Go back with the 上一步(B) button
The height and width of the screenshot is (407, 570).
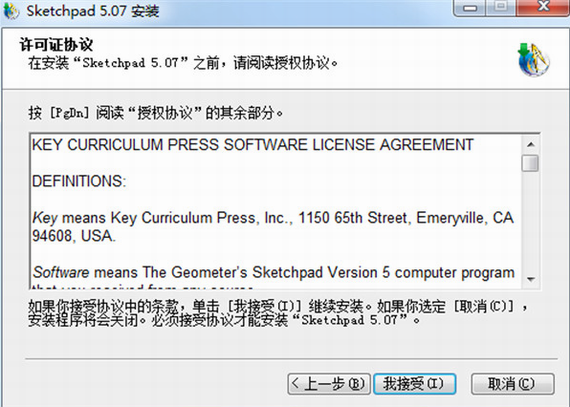pos(329,384)
